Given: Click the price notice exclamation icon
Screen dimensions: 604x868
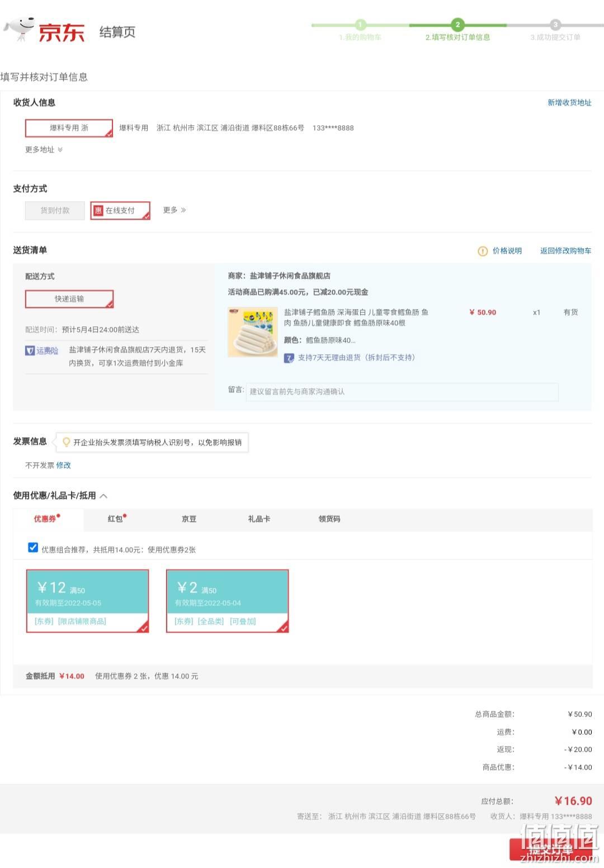Looking at the screenshot, I should [483, 251].
